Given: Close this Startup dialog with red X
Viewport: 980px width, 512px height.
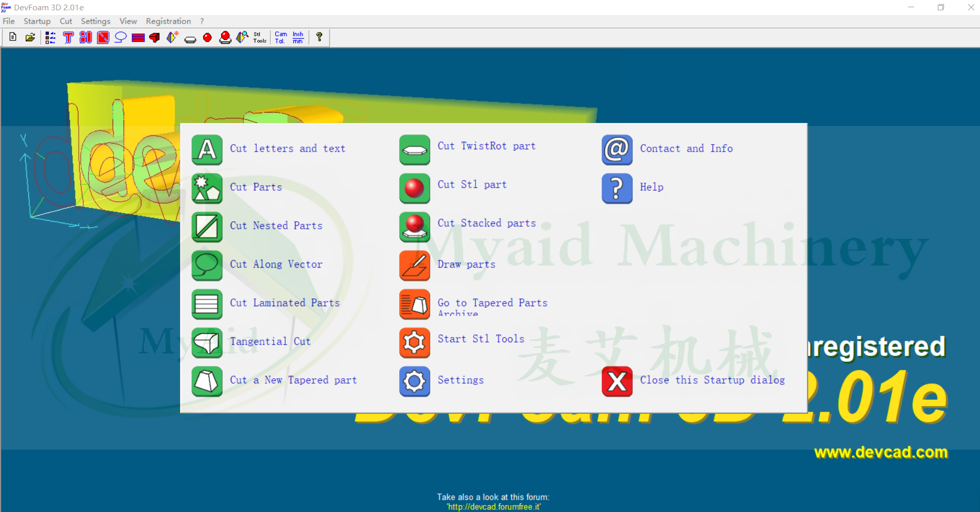Looking at the screenshot, I should point(617,381).
